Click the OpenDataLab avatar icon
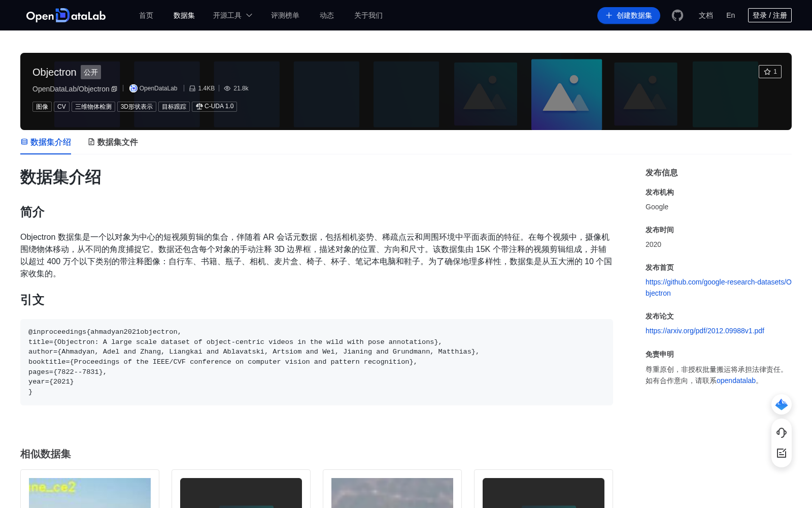 (x=133, y=88)
